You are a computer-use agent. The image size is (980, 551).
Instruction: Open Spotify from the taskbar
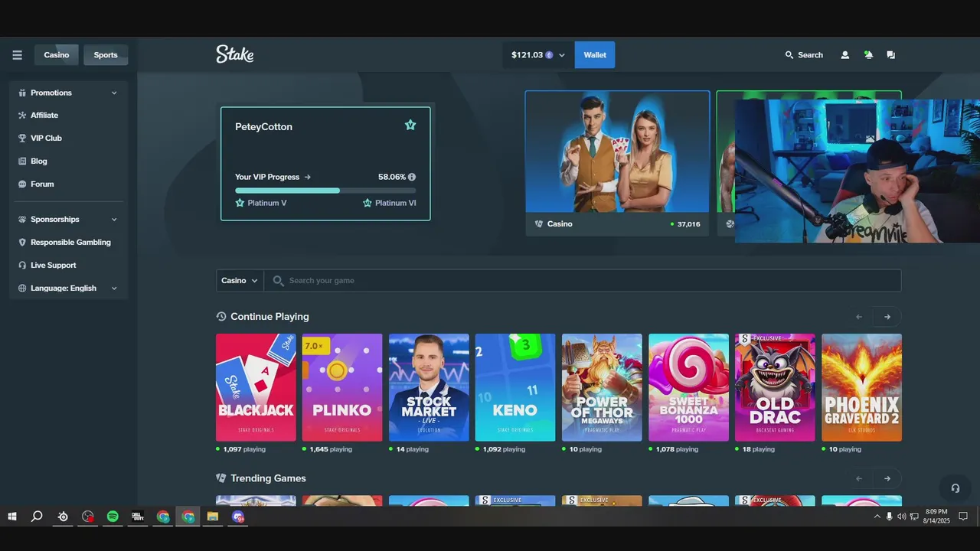(x=113, y=517)
